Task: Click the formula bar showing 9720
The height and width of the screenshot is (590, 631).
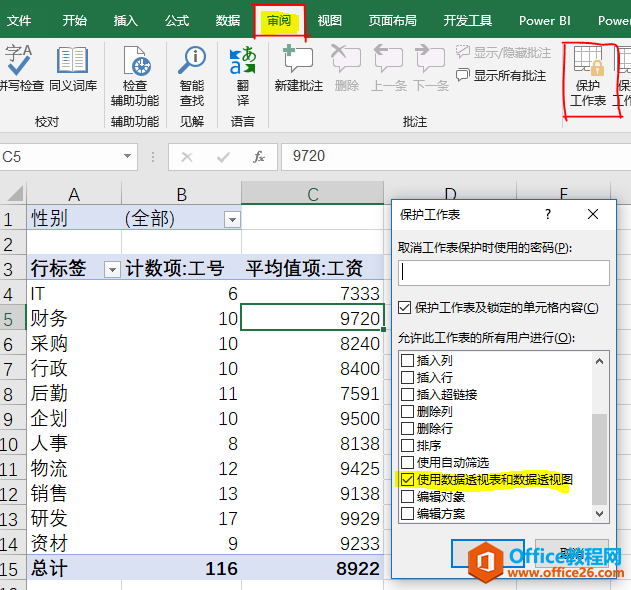Action: tap(455, 157)
